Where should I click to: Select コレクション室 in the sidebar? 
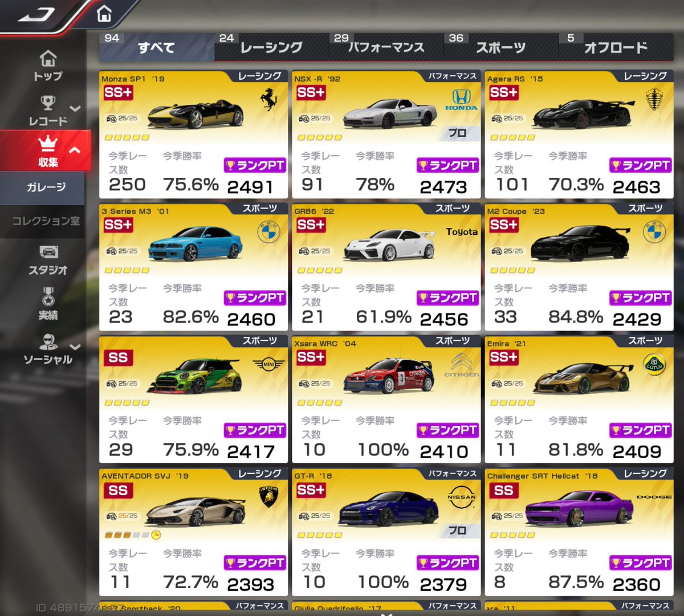click(x=43, y=221)
